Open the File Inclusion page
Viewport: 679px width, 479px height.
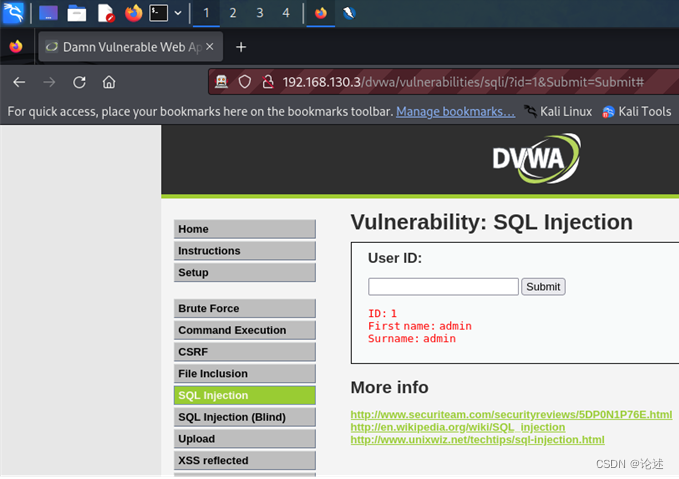[x=245, y=373]
